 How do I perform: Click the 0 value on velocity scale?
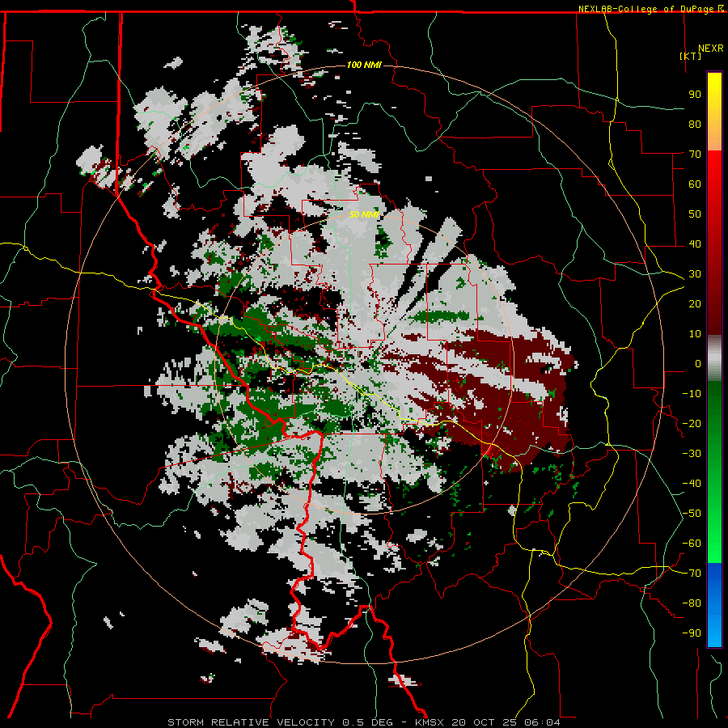698,364
